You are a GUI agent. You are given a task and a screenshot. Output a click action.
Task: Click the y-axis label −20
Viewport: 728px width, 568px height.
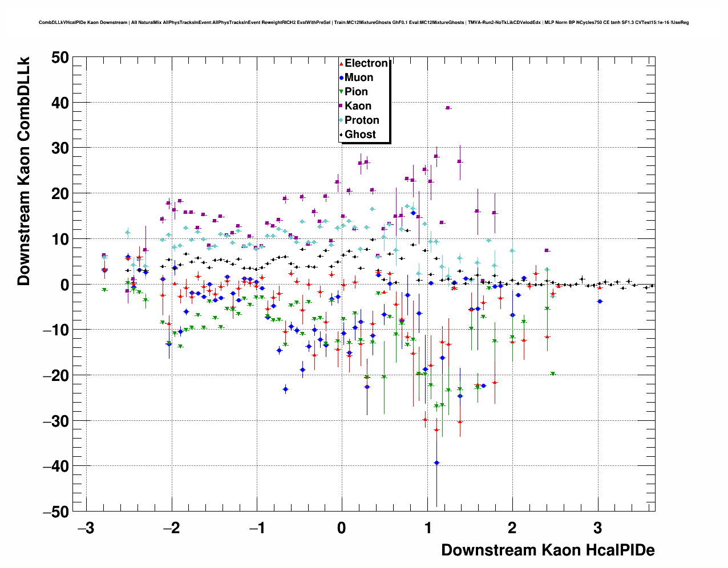pyautogui.click(x=55, y=376)
